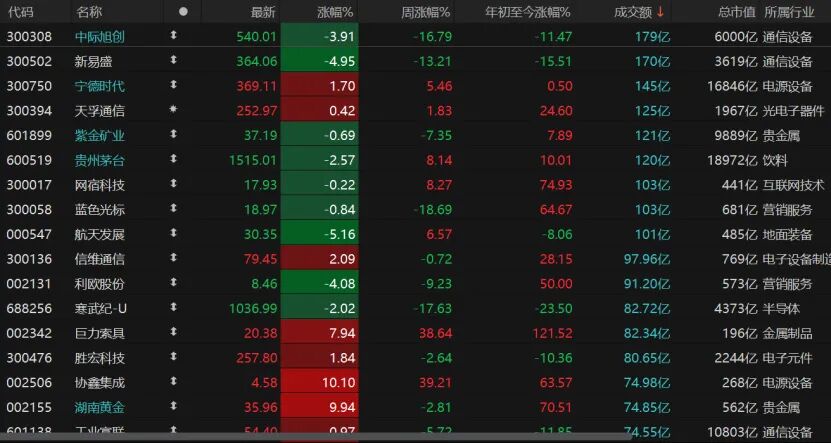Click the marker icon in 蓝色光标 row

173,209
